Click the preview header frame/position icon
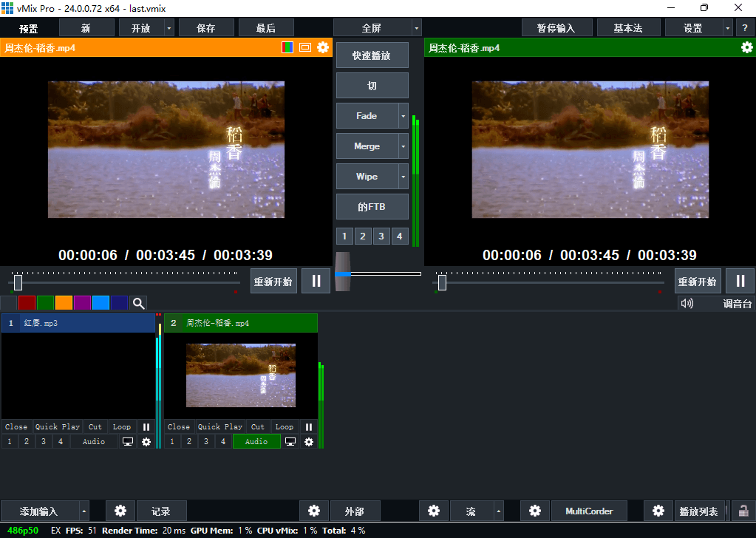Image resolution: width=756 pixels, height=538 pixels. 305,47
